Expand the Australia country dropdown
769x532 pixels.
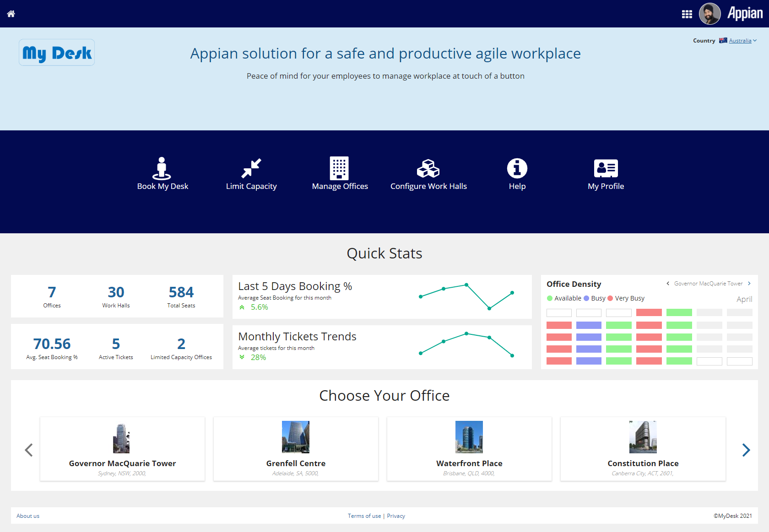pos(742,41)
